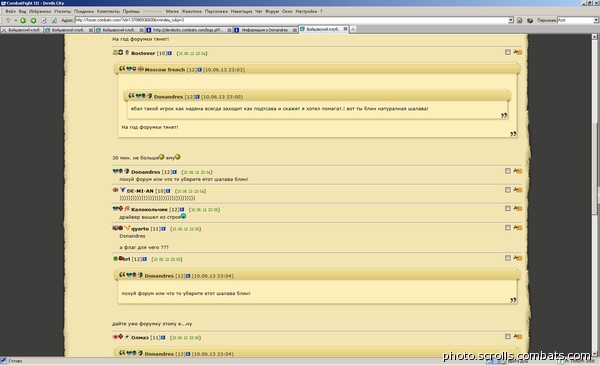Tick the checkbox on Олмаз's post

click(x=508, y=337)
